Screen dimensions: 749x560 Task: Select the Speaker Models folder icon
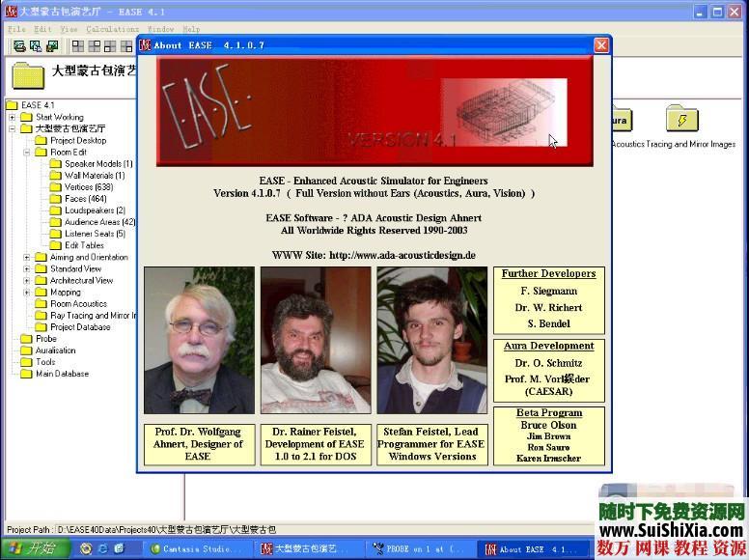click(x=56, y=164)
